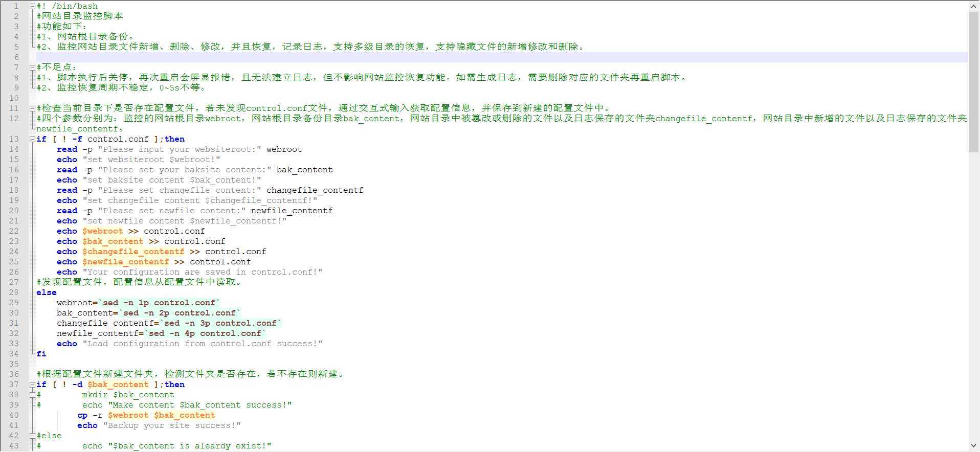Click the string "Backup your site success!"
The height and width of the screenshot is (452, 980).
[x=172, y=425]
